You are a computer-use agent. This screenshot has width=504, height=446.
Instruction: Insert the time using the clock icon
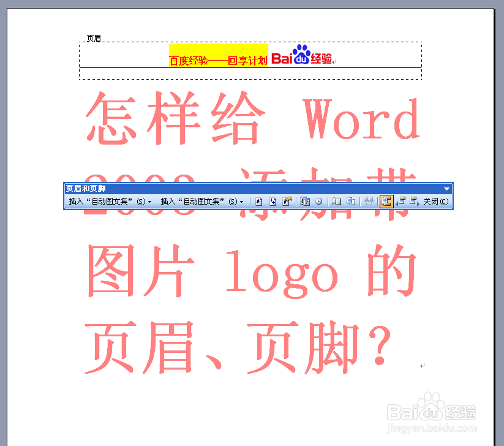pyautogui.click(x=318, y=201)
